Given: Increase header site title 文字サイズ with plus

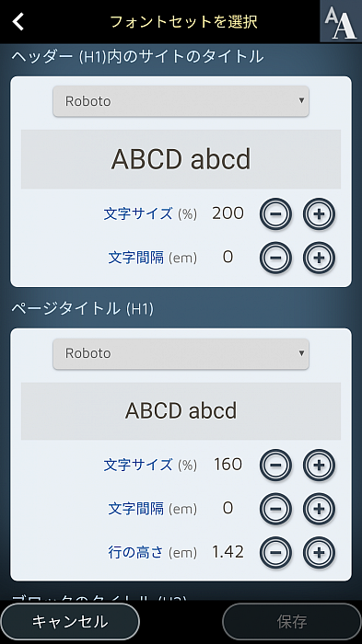Looking at the screenshot, I should pyautogui.click(x=320, y=214).
